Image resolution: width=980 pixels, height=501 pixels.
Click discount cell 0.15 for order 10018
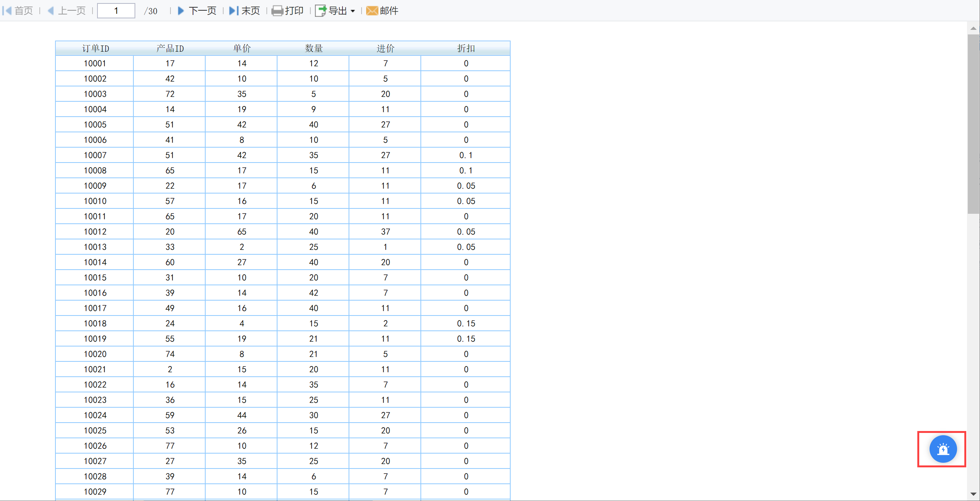click(x=466, y=324)
